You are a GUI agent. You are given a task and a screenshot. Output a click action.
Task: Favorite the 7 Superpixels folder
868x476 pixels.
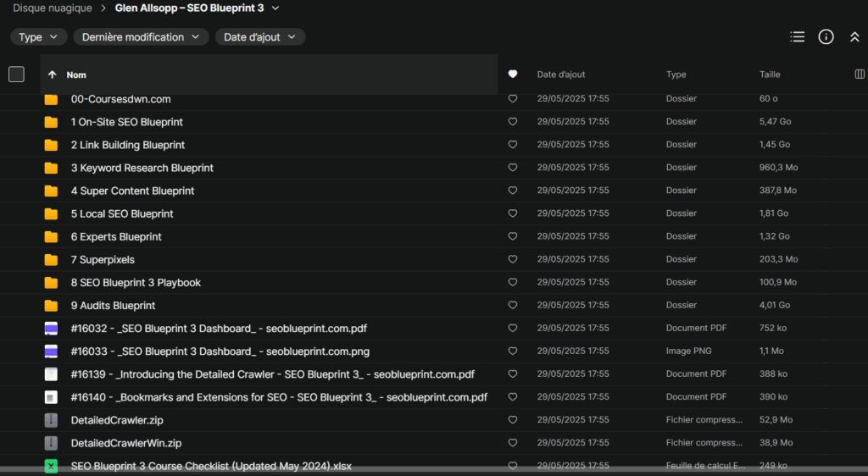click(513, 259)
